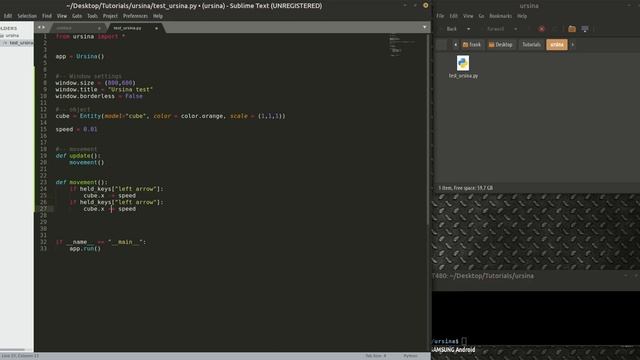Toggle the location entry button left of path bar
Viewport: 640px width, 360px height.
coord(441,44)
